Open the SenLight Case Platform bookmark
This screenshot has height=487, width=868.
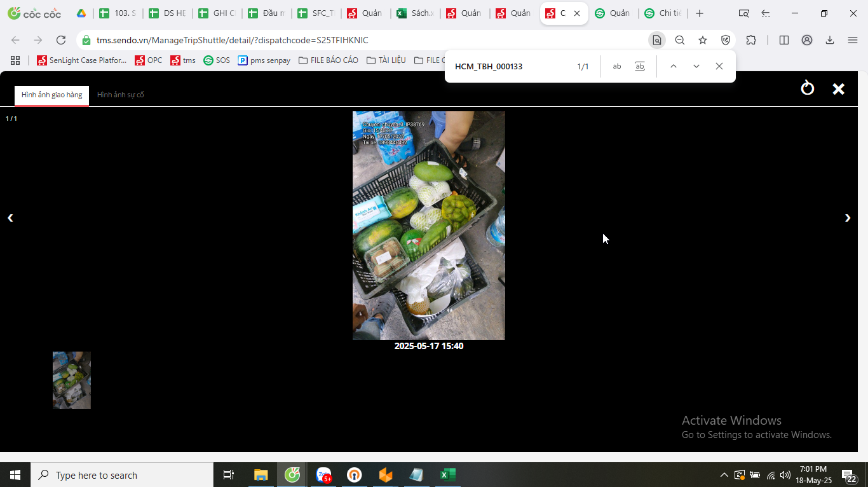(x=82, y=60)
